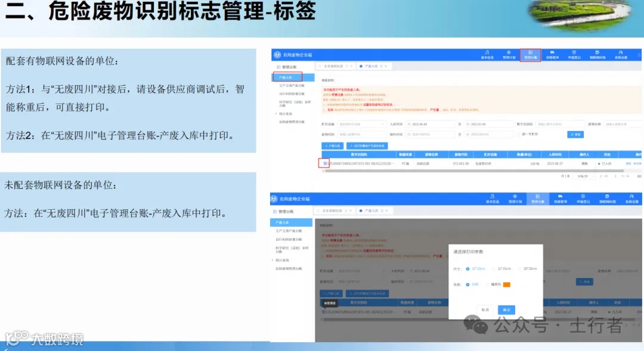
Task: Switch to 企业基础信息 tab in top screenshot
Action: coord(336,66)
